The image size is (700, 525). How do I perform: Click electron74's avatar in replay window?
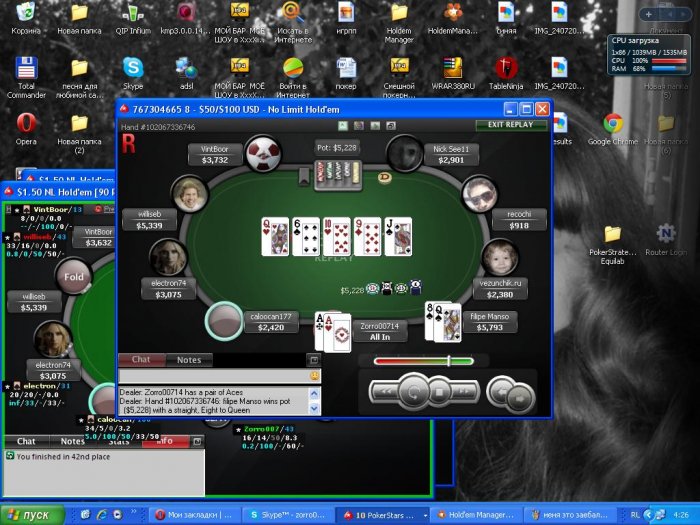coord(168,258)
